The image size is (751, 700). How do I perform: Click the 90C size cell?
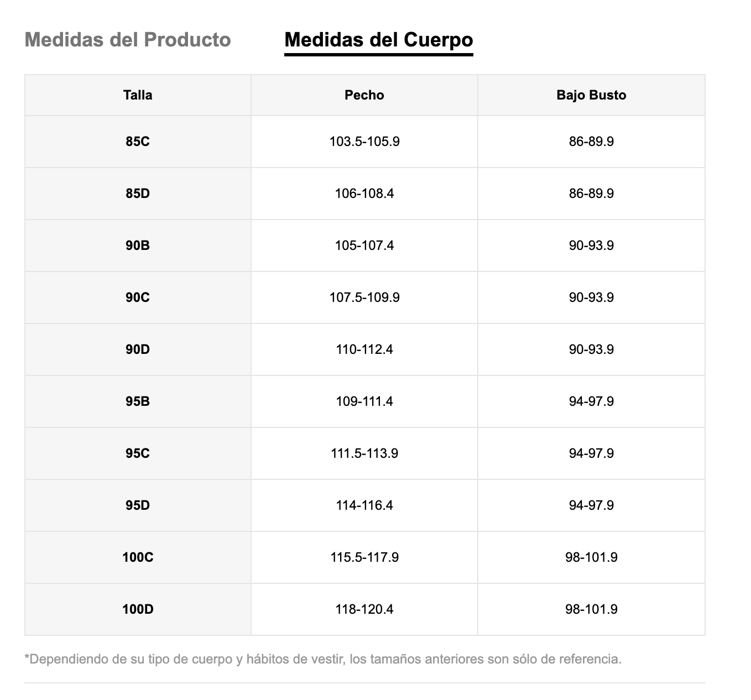[x=138, y=297]
